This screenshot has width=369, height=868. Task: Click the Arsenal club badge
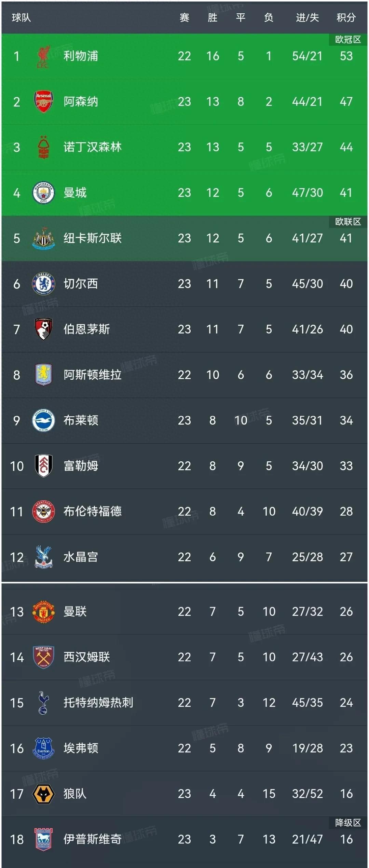(43, 102)
